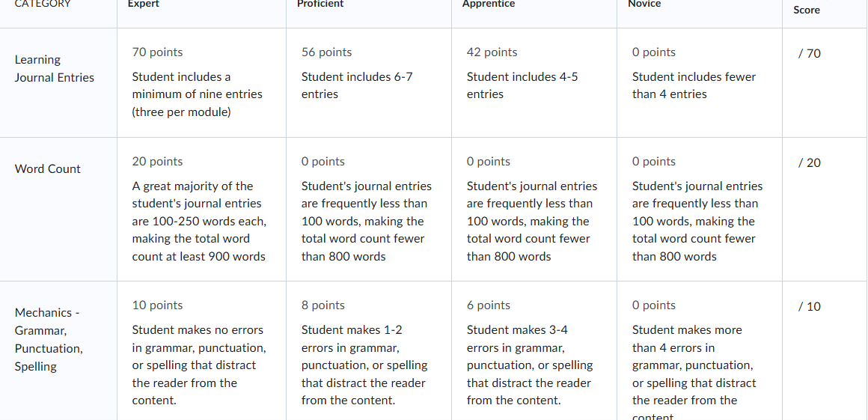868x420 pixels.
Task: Click the Expert column header
Action: coord(144,4)
